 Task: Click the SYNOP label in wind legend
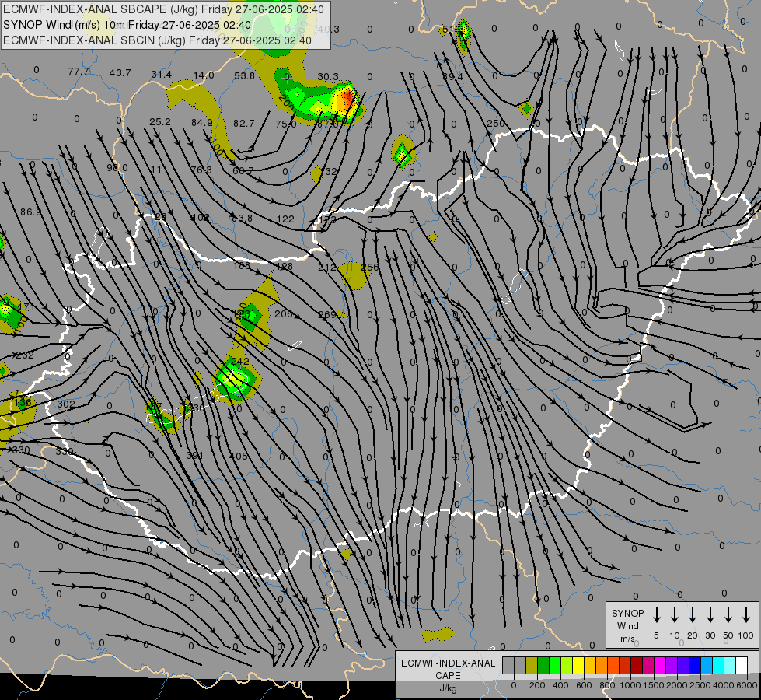627,613
